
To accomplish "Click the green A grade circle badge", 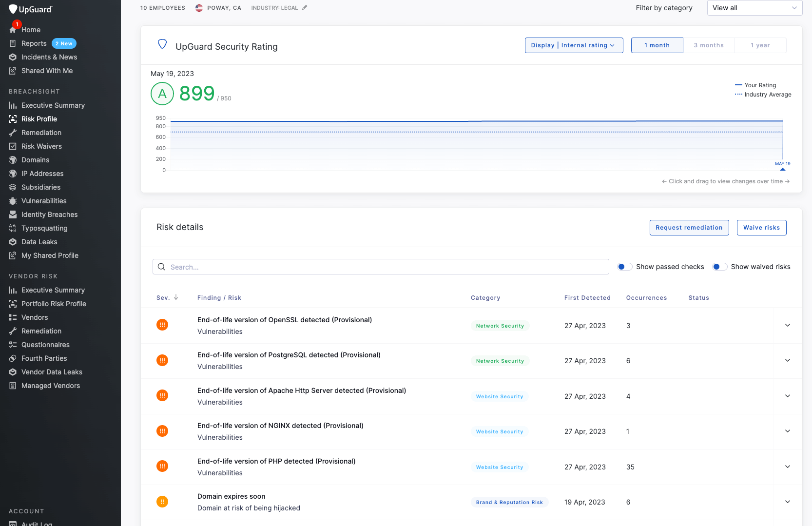I will pyautogui.click(x=162, y=94).
